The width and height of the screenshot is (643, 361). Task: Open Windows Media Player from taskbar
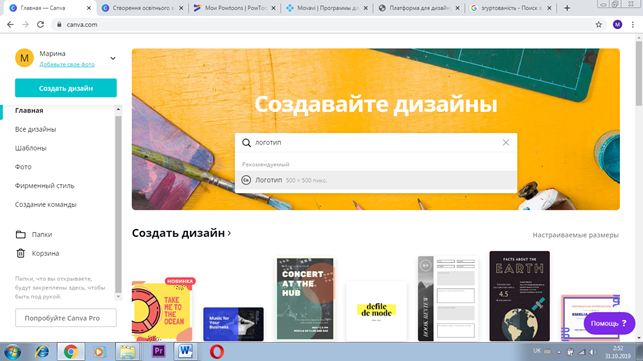pyautogui.click(x=98, y=352)
